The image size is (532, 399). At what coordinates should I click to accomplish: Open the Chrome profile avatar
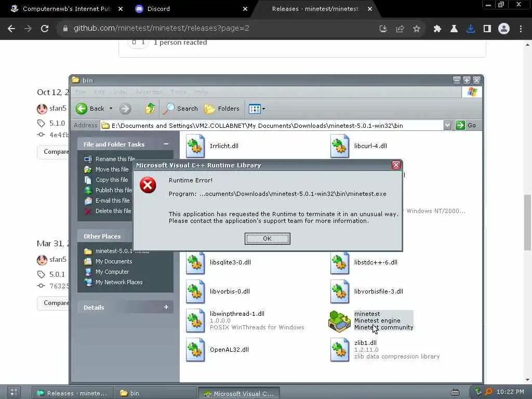[504, 29]
